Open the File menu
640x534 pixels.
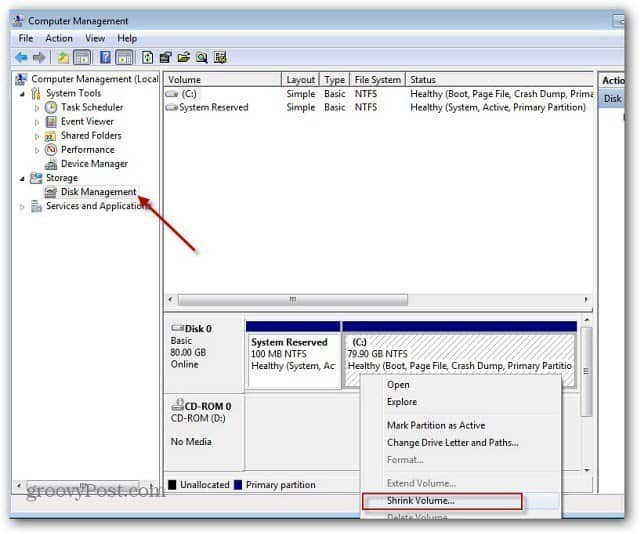coord(26,38)
